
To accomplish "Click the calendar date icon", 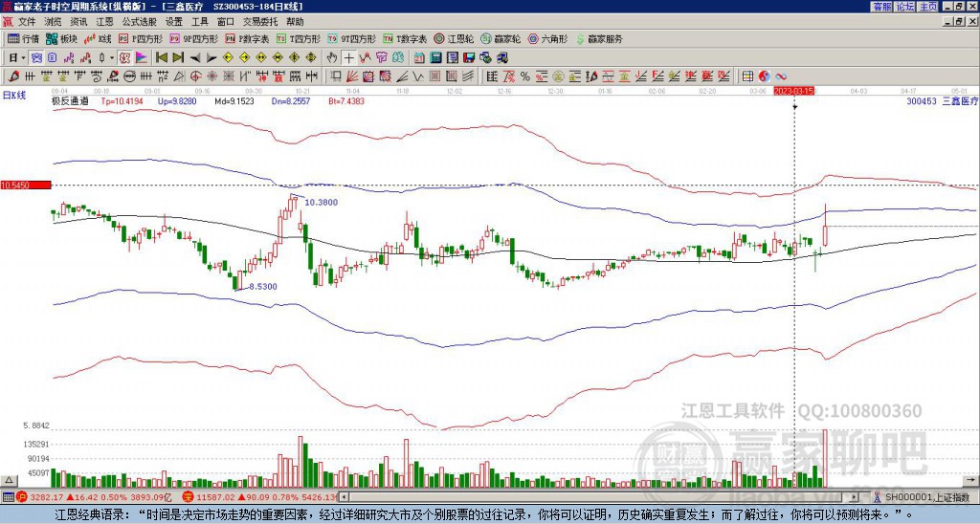I will click(x=419, y=57).
